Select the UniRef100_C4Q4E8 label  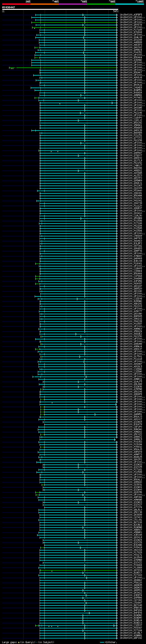click(x=131, y=87)
